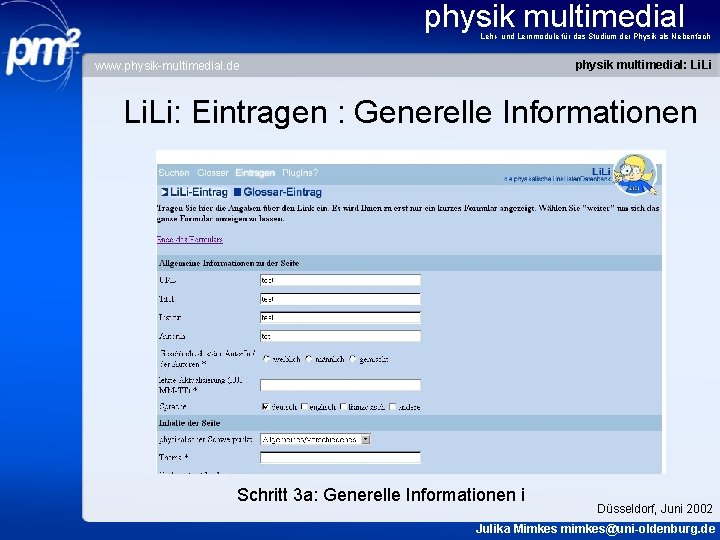Check the französisch language checkbox
The image size is (720, 540).
coord(343,406)
